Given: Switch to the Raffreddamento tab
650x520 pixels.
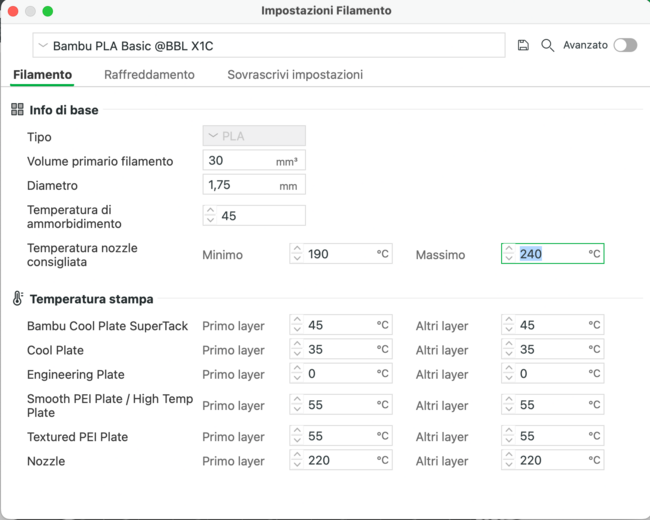Looking at the screenshot, I should [x=149, y=75].
